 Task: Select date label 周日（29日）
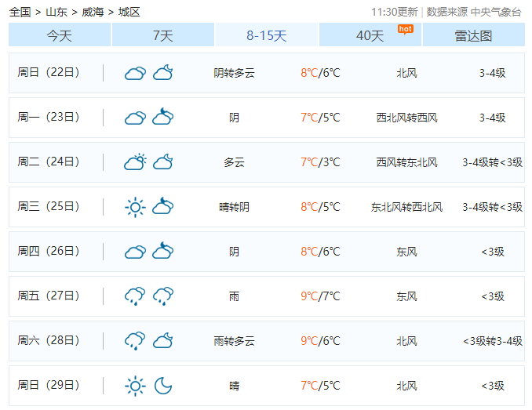point(49,386)
